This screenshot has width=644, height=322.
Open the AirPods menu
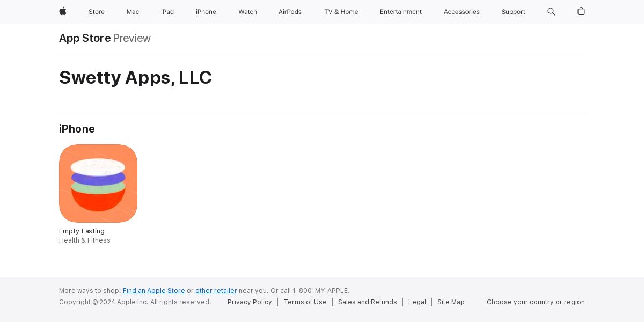[290, 12]
